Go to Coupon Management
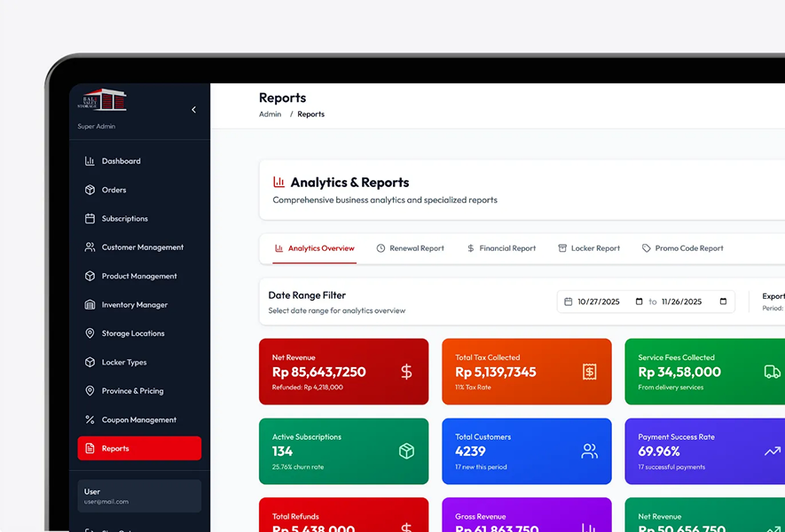 (x=139, y=420)
